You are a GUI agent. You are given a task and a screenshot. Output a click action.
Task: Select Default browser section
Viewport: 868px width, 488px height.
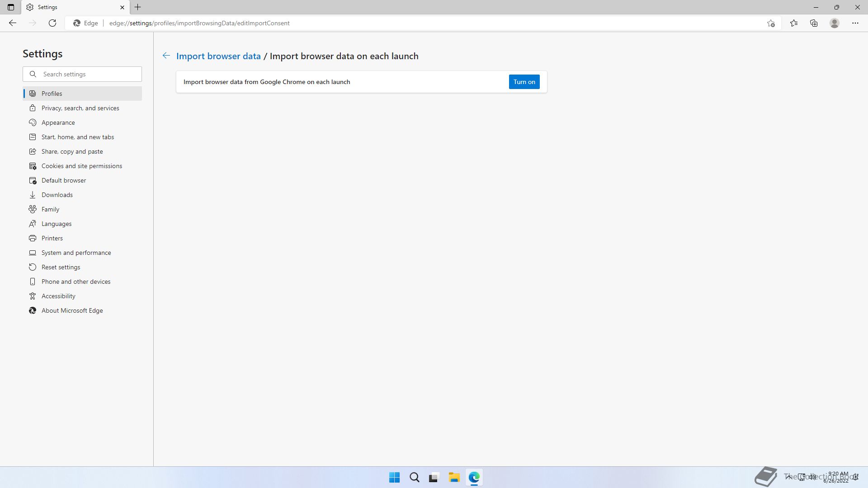pos(82,180)
